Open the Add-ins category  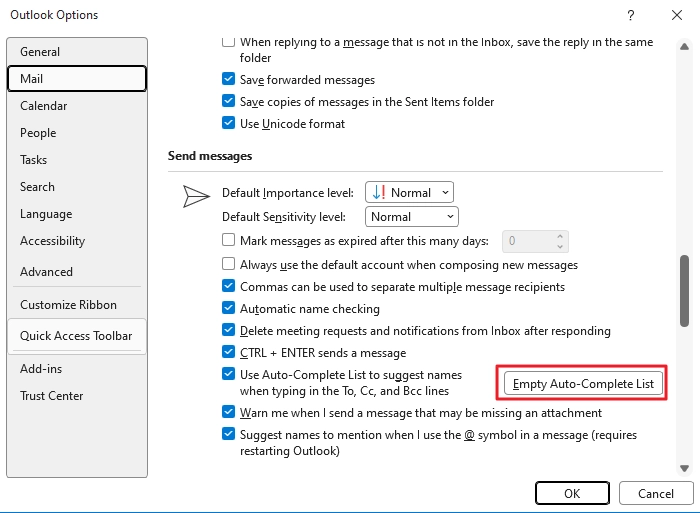(x=77, y=369)
